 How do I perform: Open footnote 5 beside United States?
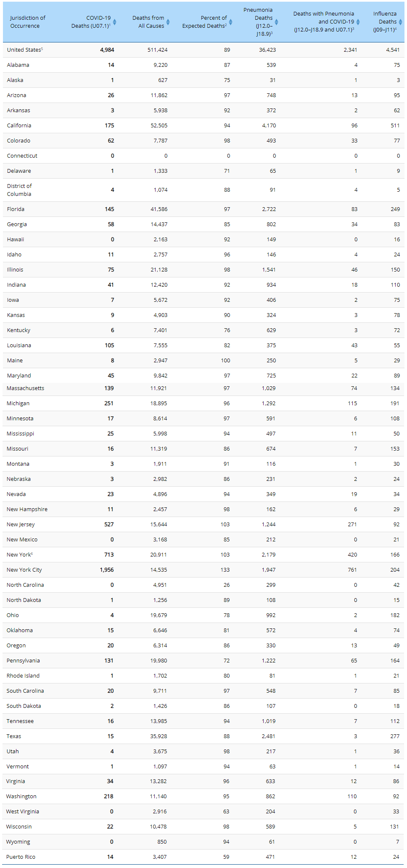42,49
